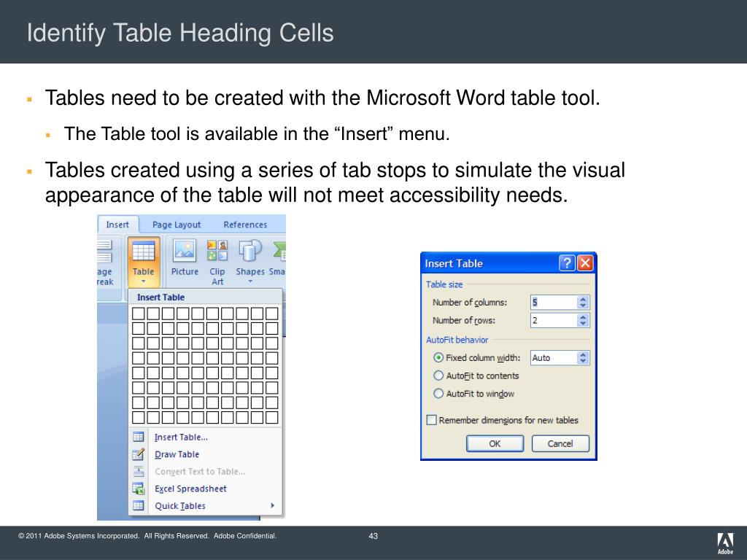This screenshot has width=747, height=560.
Task: Click the help question mark in Insert Table dialog
Action: point(567,262)
